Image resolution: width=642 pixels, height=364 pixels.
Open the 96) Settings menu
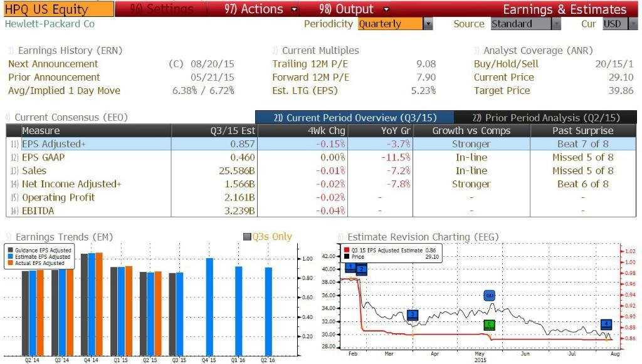click(x=161, y=9)
